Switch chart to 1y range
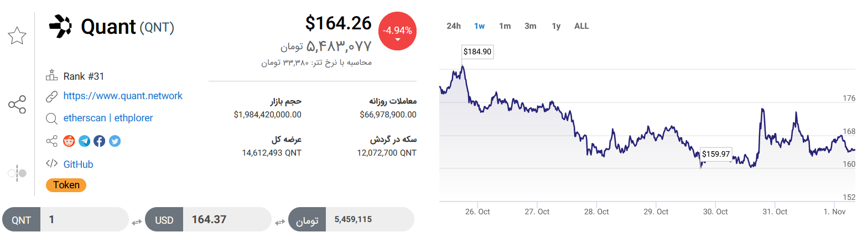The image size is (868, 237). tap(556, 26)
